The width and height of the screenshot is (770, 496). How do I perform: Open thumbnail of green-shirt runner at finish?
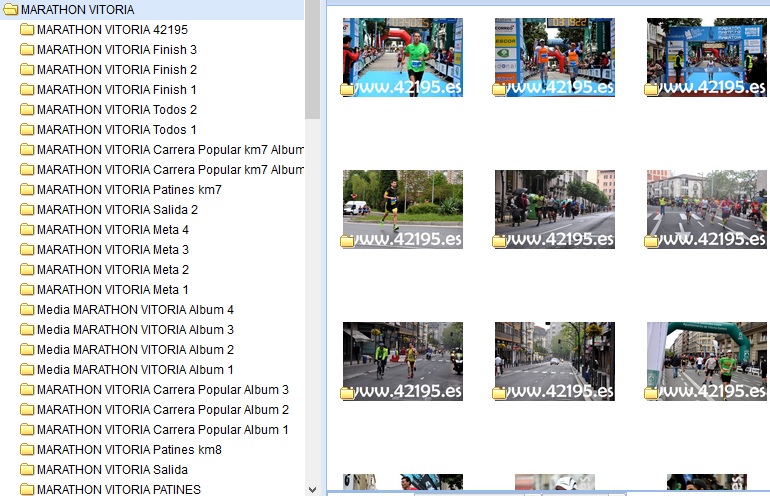click(403, 57)
